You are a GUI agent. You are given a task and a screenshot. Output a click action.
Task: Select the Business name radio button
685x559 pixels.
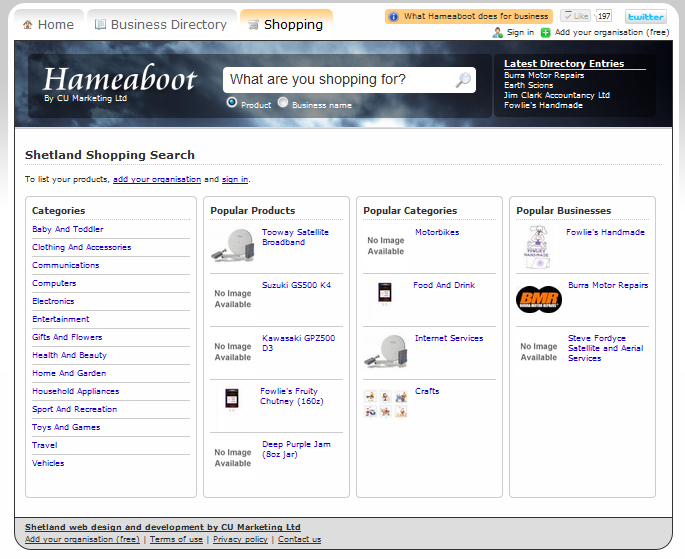click(x=283, y=102)
